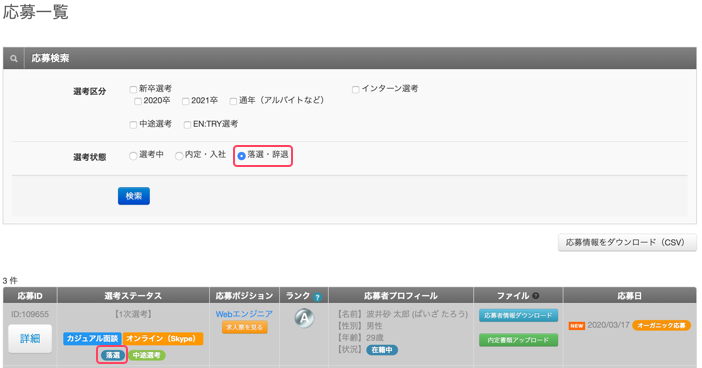The width and height of the screenshot is (702, 368).
Task: Click the 在籍中 status badge
Action: click(382, 350)
